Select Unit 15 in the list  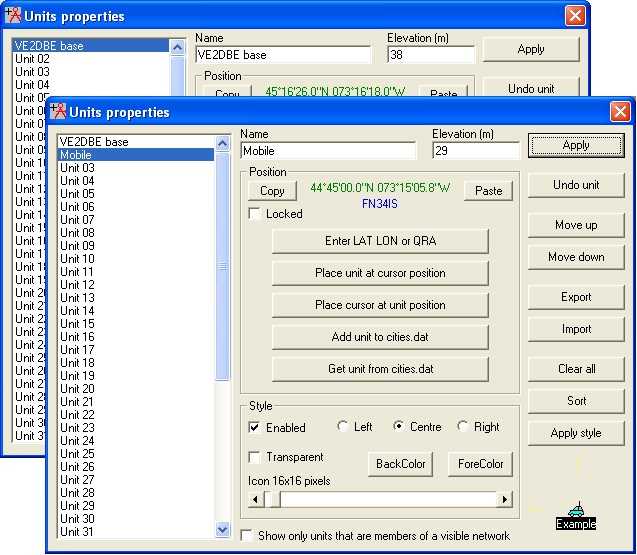click(78, 324)
